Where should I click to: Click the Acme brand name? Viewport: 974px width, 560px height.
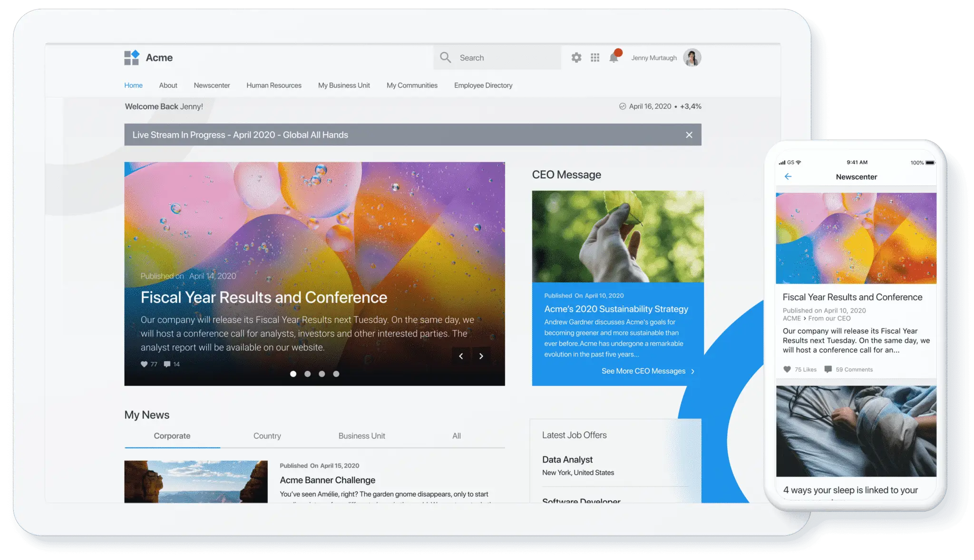(x=159, y=58)
